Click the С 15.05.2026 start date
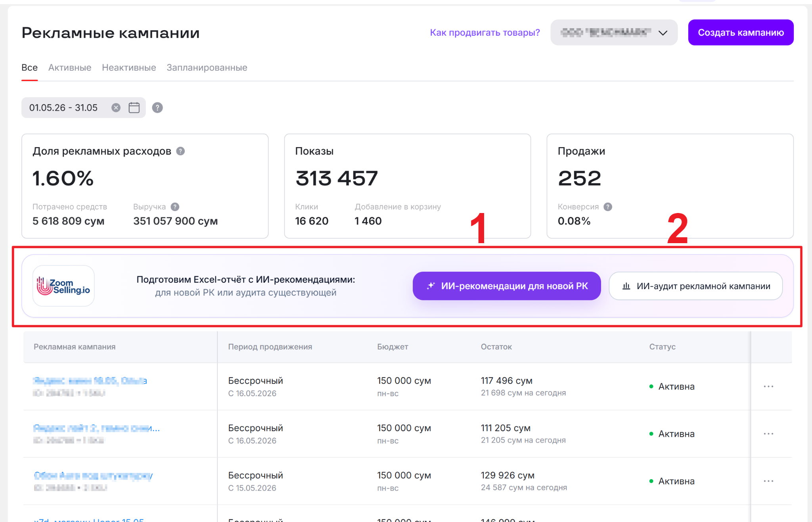 pyautogui.click(x=252, y=488)
